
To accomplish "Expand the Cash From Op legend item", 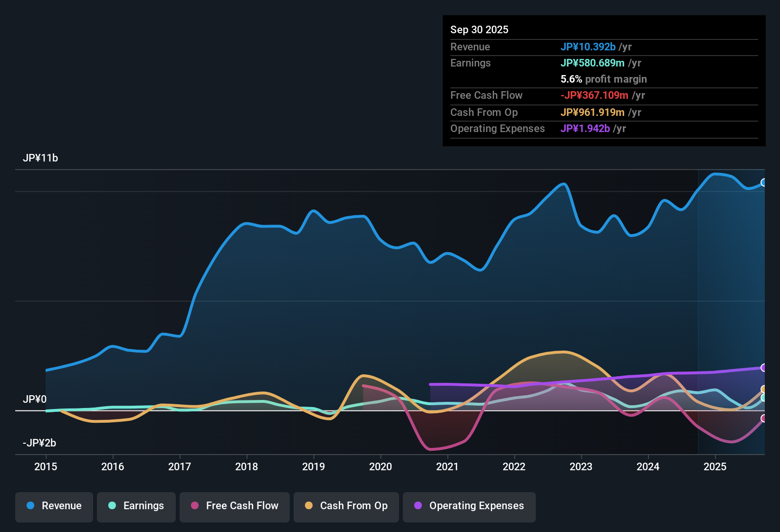I will tap(346, 506).
